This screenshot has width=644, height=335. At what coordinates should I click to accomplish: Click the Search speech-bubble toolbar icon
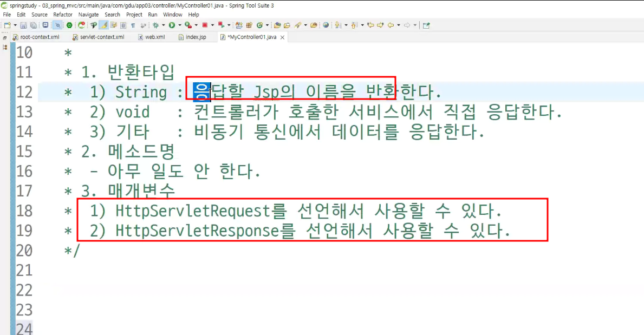tap(93, 25)
